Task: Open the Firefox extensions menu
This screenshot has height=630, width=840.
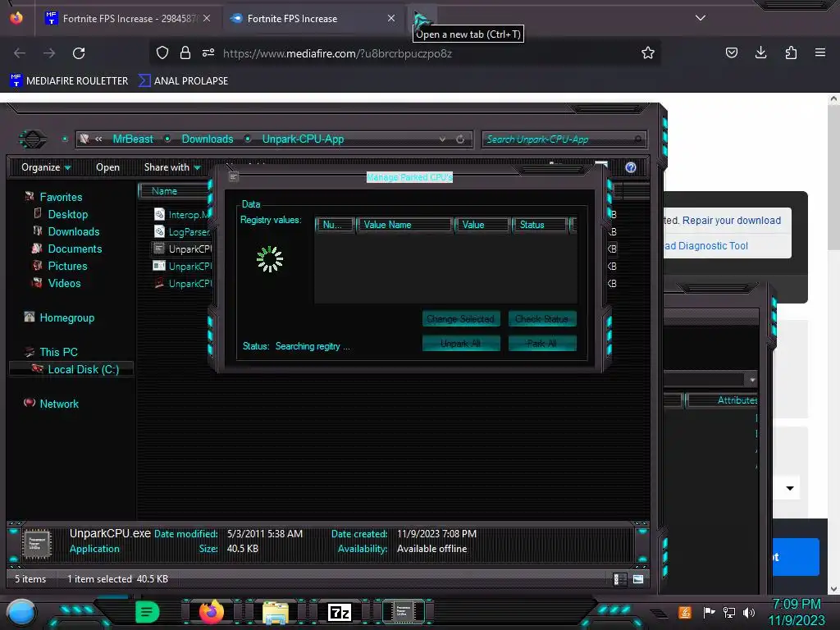Action: tap(791, 52)
